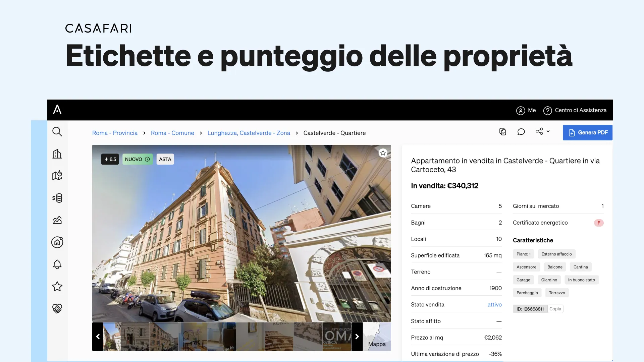Click the Castelverde - Quartiere breadcrumb text

point(334,133)
